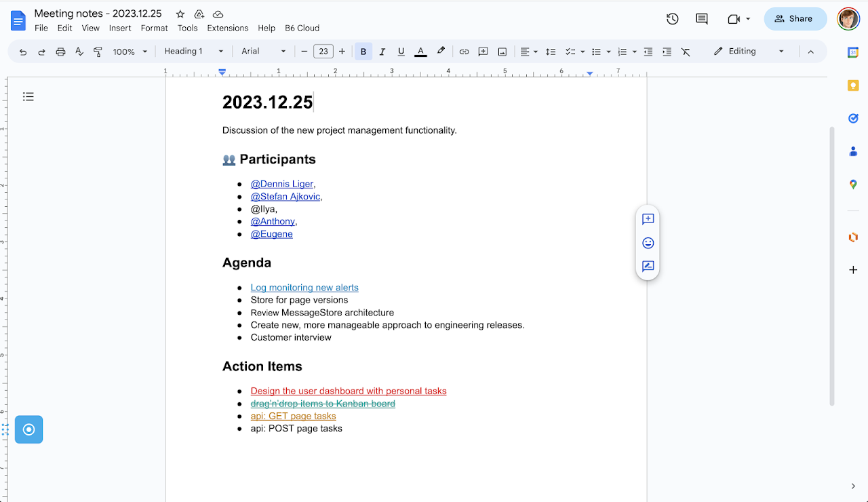The image size is (868, 502).
Task: Click the blue circular widget at bottom left
Action: [28, 429]
